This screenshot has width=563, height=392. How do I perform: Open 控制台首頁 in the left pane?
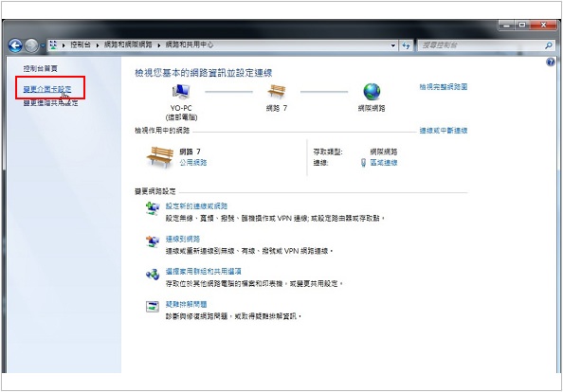click(40, 68)
